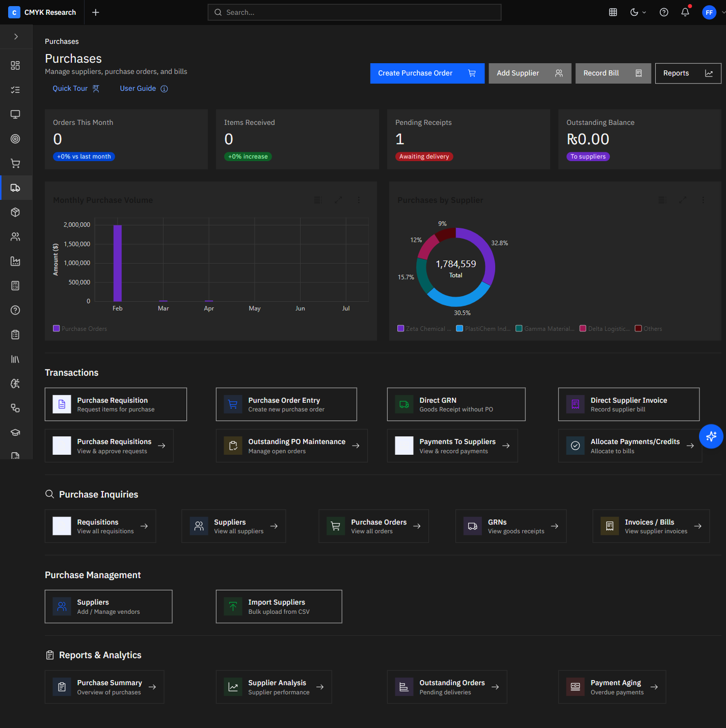The image size is (726, 728).
Task: Open the monitor icon in sidebar
Action: pyautogui.click(x=15, y=114)
